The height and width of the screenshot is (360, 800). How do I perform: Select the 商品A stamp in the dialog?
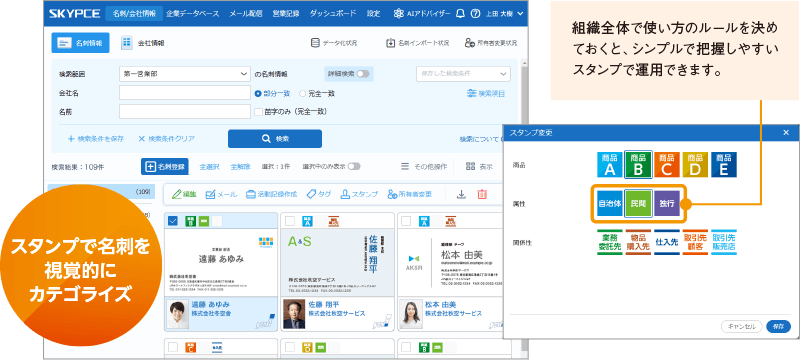[610, 165]
